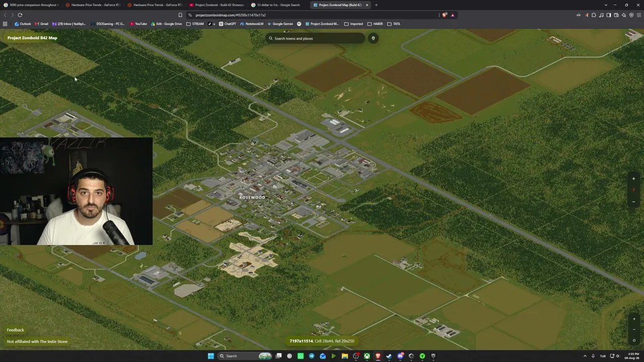Expand the TATIL bookmarks folder
This screenshot has width=644, height=362.
(393, 24)
